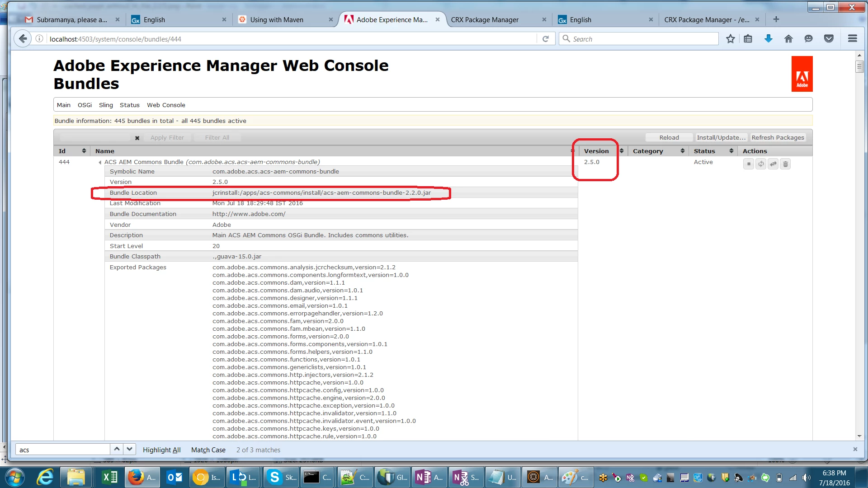The width and height of the screenshot is (868, 488).
Task: Open the Main console menu
Action: [x=63, y=105]
